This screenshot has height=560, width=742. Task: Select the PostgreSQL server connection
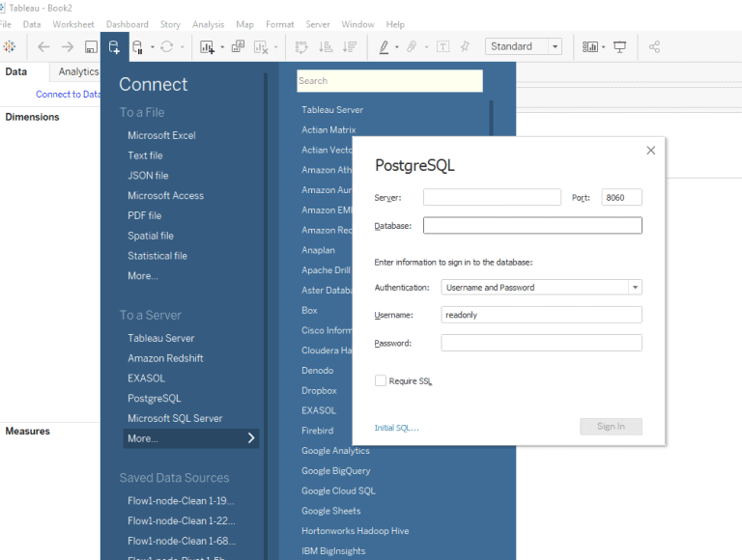[155, 398]
